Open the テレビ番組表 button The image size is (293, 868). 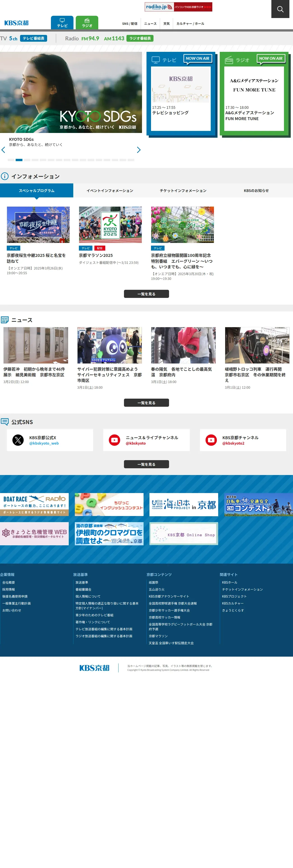click(x=33, y=38)
